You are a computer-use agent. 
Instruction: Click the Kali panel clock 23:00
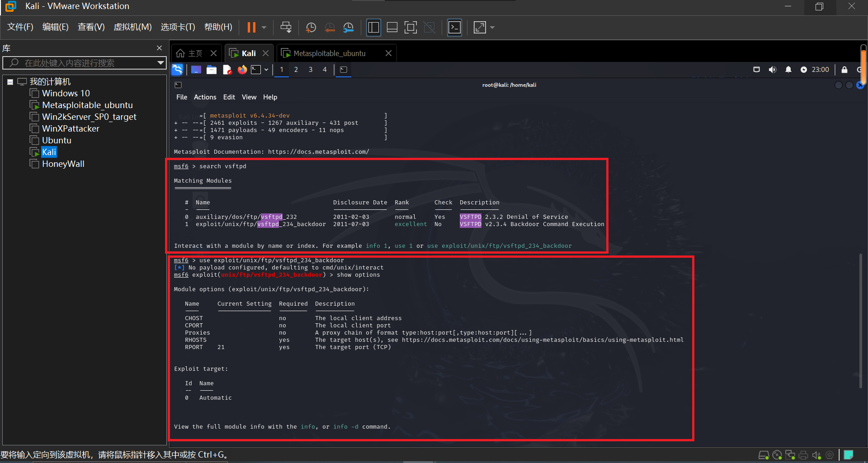point(821,70)
